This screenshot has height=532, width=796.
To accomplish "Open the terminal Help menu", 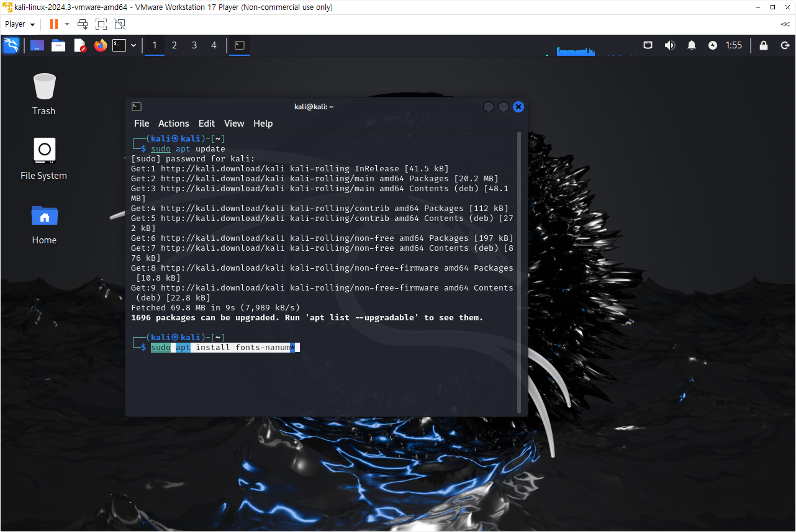I will coord(263,124).
